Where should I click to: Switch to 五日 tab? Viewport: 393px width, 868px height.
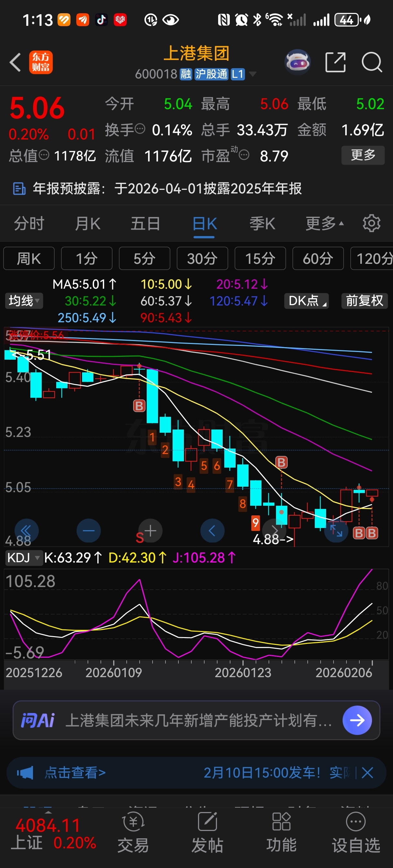pos(146,223)
